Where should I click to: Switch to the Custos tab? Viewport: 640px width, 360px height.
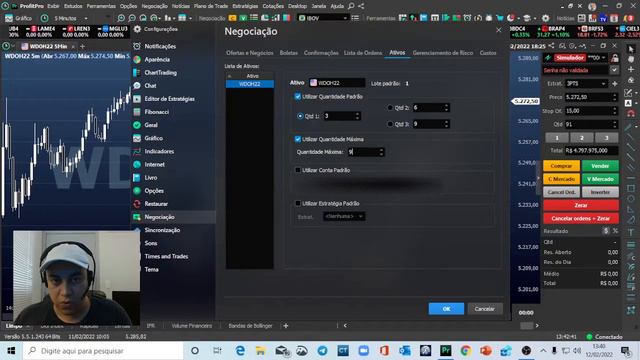tap(488, 53)
